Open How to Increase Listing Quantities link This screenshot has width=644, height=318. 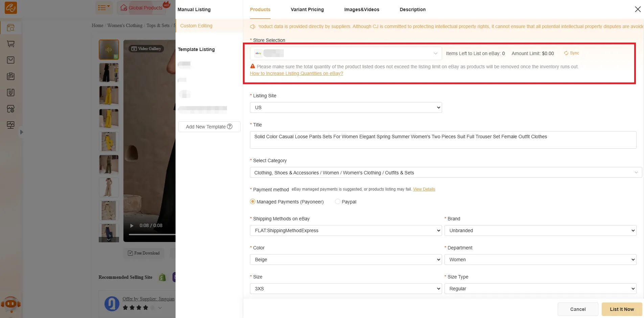pos(296,73)
